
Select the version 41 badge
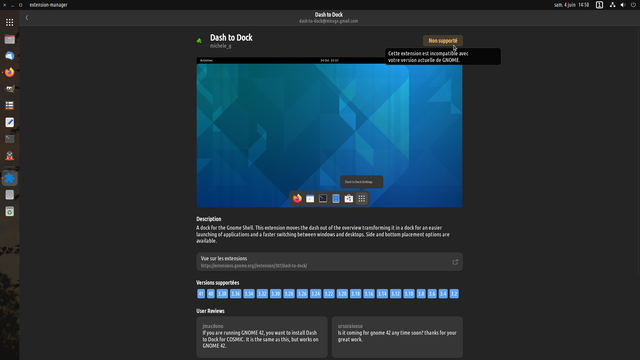[201, 294]
